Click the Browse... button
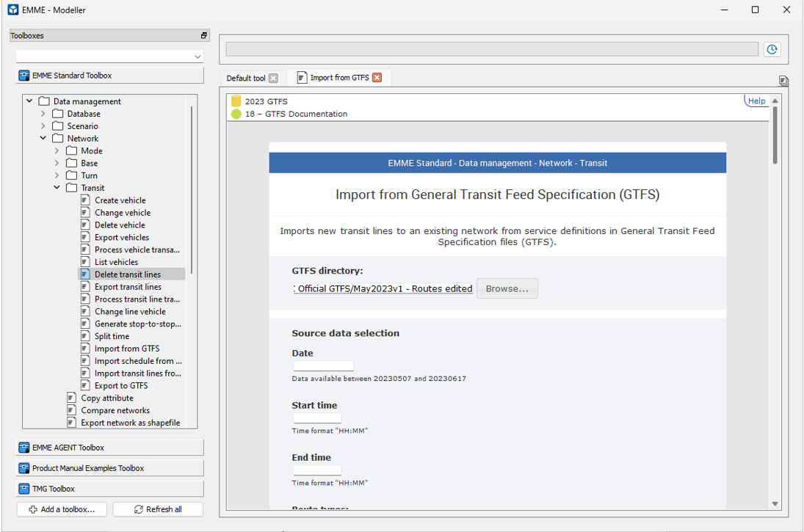The image size is (804, 532). 507,288
